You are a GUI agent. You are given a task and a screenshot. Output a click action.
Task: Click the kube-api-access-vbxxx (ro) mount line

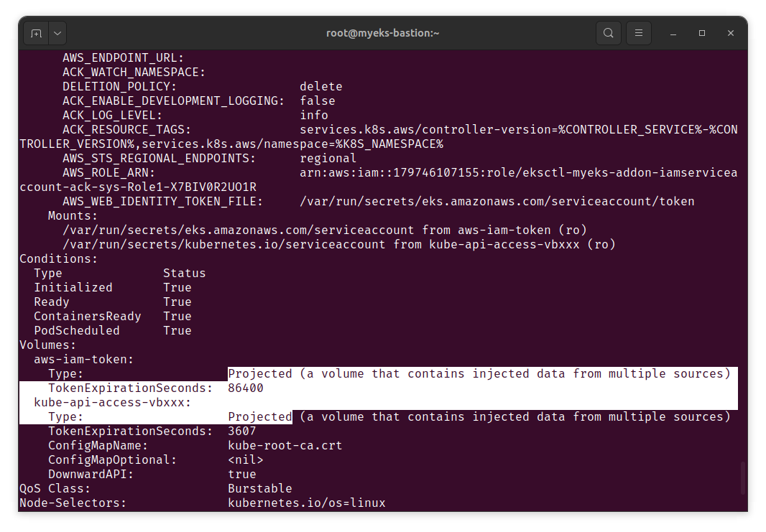click(x=339, y=245)
